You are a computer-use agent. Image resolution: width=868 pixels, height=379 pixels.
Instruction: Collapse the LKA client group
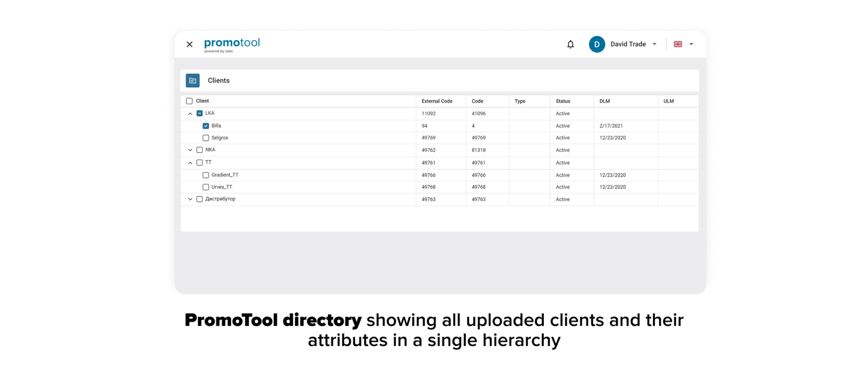[x=190, y=114]
